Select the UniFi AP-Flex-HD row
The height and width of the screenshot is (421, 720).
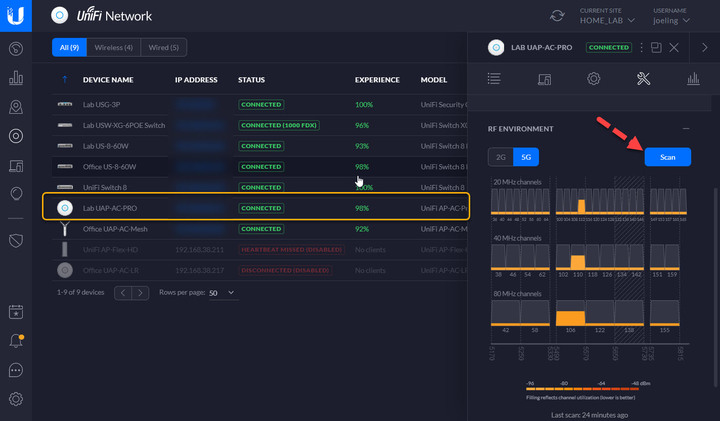(260, 249)
